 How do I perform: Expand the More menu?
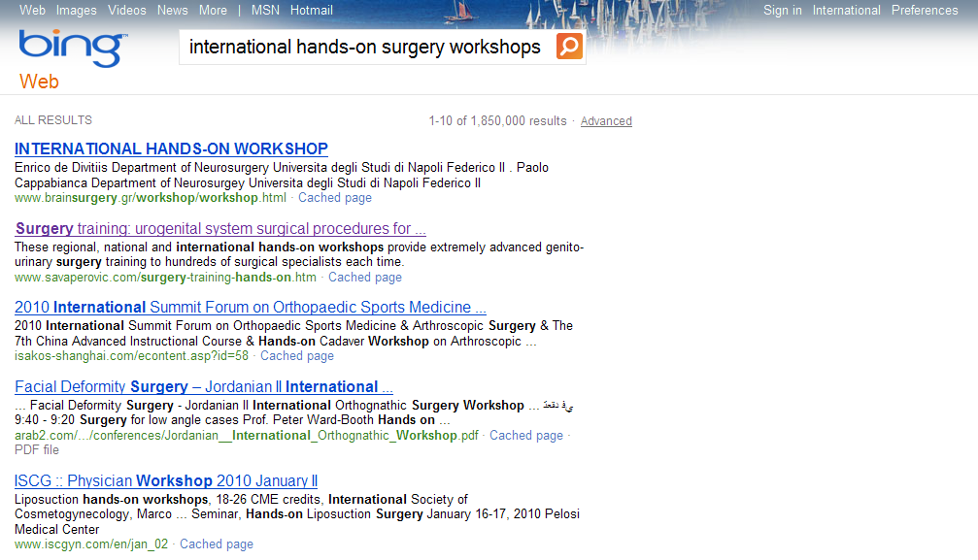pyautogui.click(x=213, y=11)
